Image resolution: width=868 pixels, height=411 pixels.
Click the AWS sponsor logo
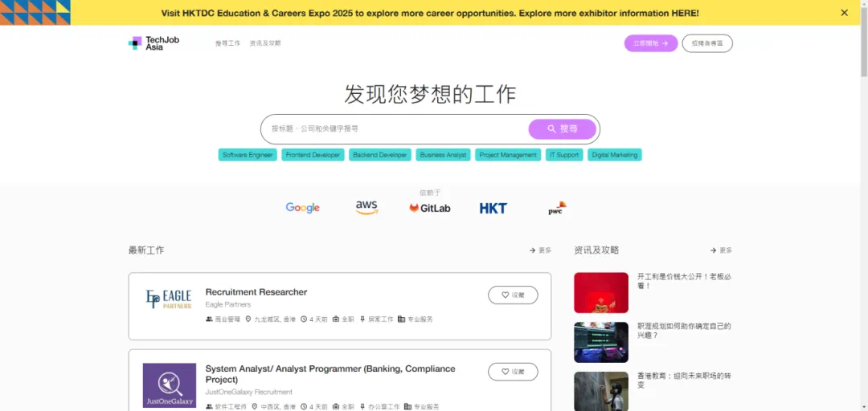click(366, 208)
